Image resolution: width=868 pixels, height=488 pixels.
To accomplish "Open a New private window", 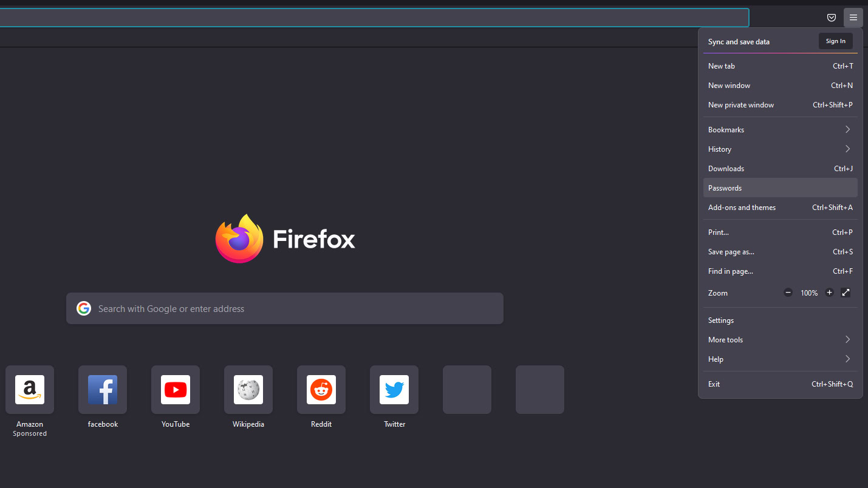I will (x=781, y=105).
